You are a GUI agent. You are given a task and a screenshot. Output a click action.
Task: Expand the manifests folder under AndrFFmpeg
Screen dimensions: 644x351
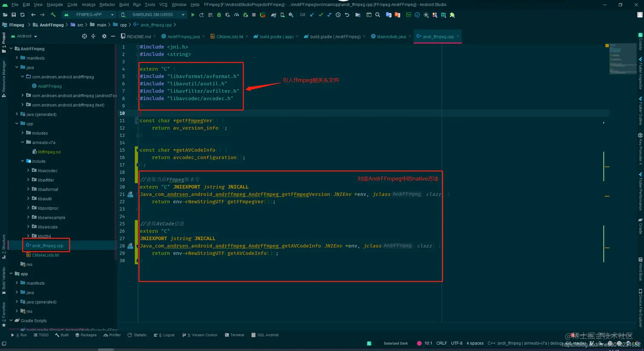tap(17, 58)
